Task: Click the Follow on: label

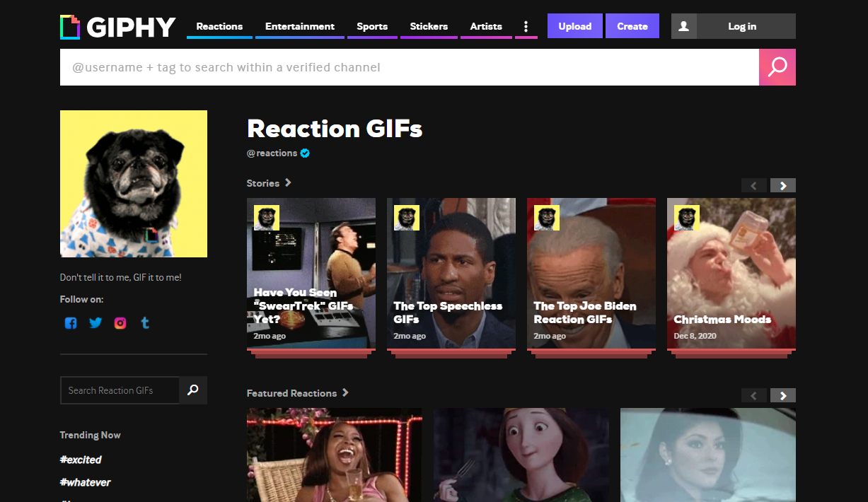Action: click(81, 299)
